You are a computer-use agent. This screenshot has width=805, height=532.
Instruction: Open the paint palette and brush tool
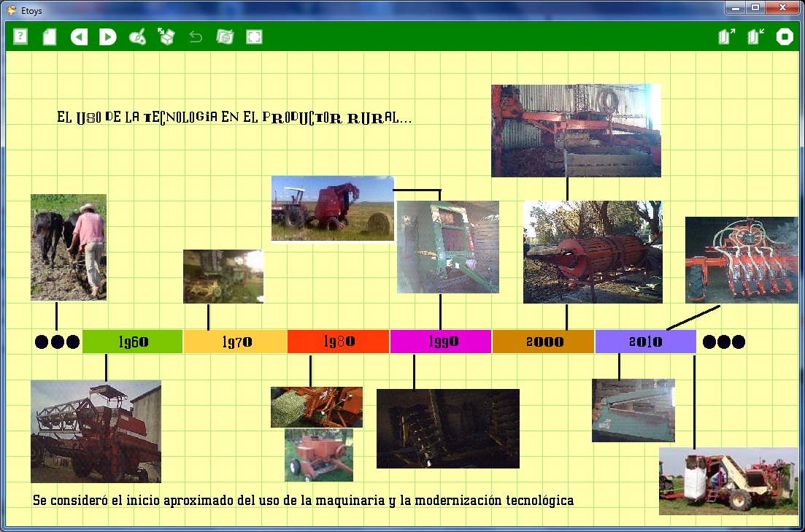137,36
